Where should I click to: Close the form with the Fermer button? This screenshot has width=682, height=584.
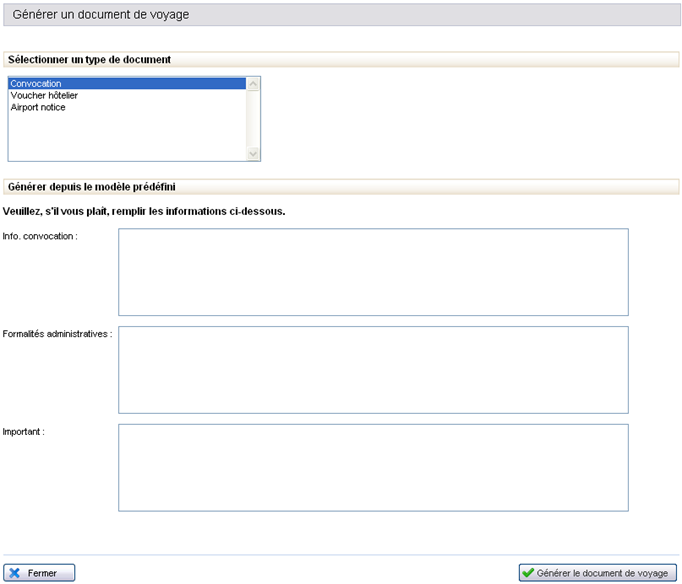(40, 573)
